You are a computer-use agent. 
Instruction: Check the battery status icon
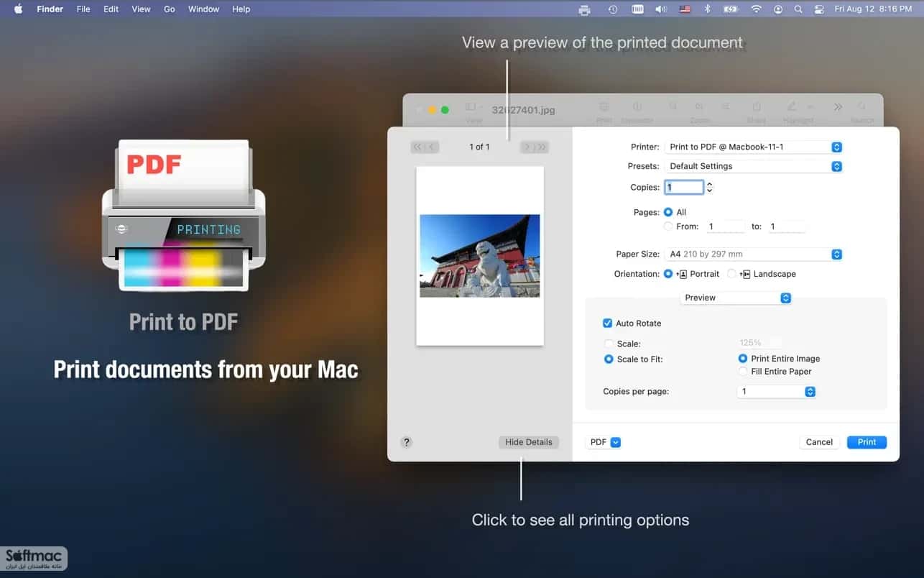[731, 9]
